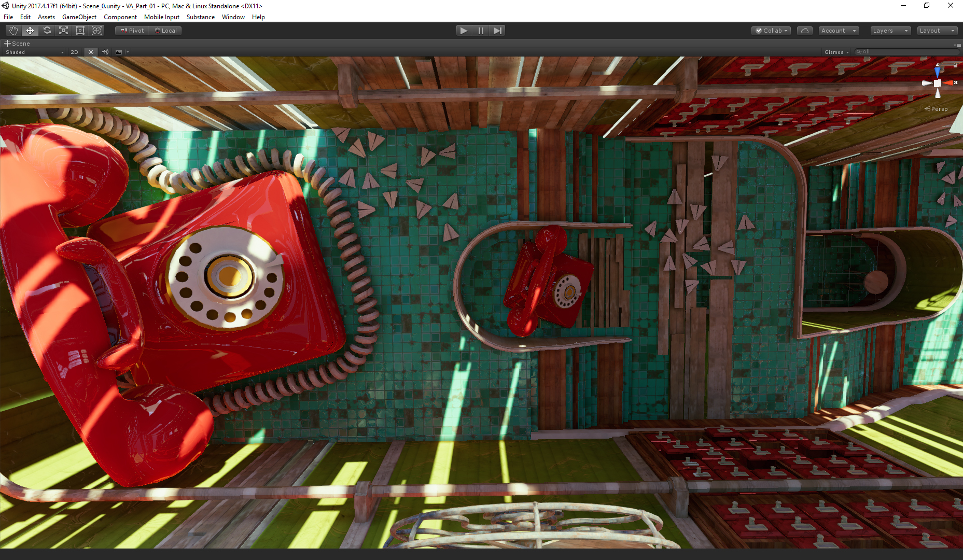Open the Scene panel options menu
The height and width of the screenshot is (560, 963).
957,45
